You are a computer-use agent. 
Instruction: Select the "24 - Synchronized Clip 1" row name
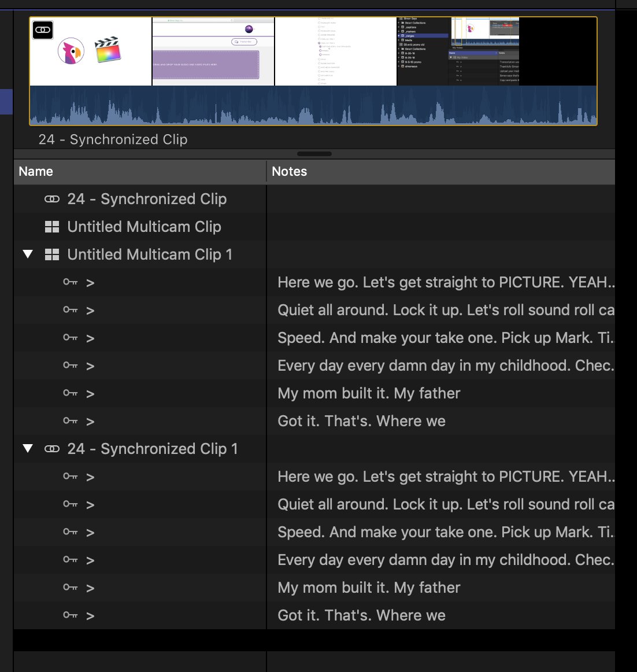(153, 449)
